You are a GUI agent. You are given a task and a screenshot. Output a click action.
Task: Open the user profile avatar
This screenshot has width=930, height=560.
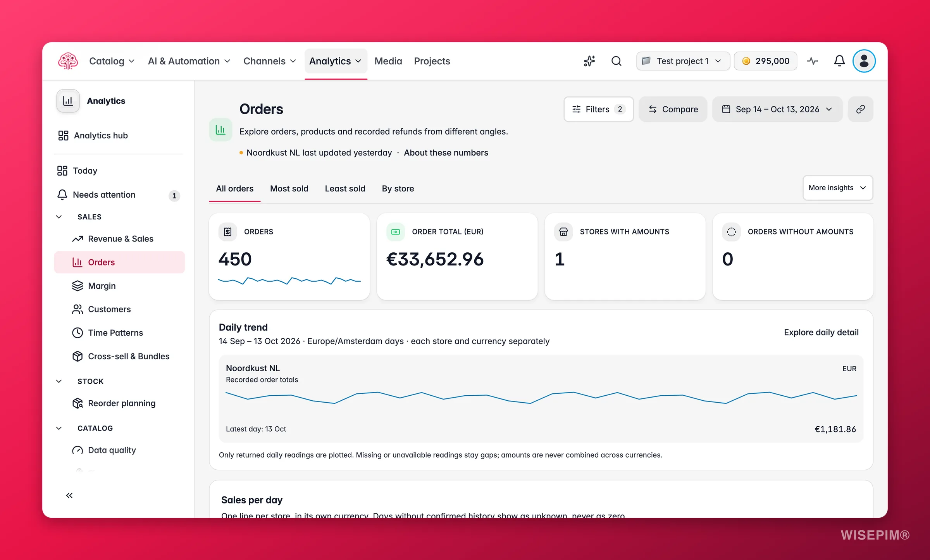click(864, 61)
